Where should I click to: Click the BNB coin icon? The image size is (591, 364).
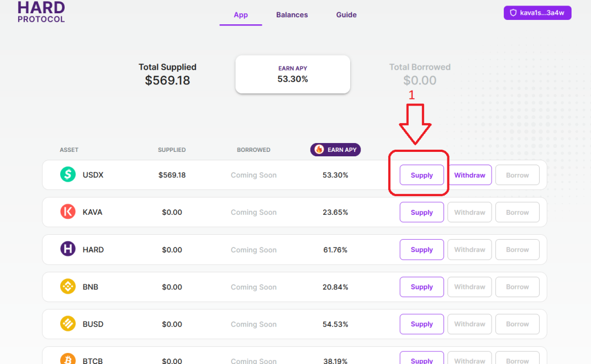tap(68, 286)
